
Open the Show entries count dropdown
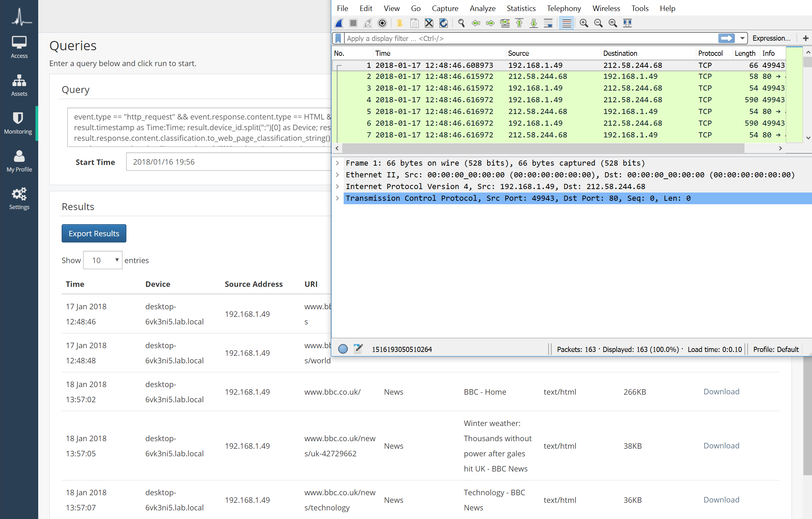[x=103, y=260]
